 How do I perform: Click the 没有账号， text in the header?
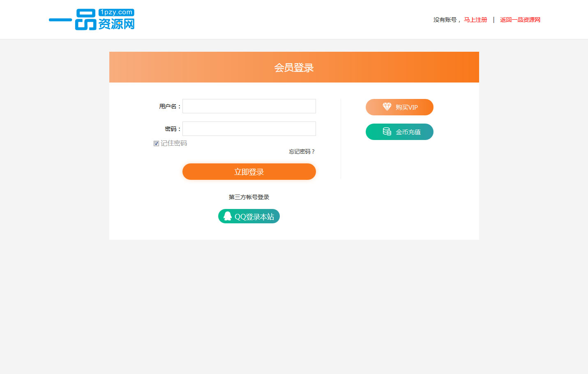tap(447, 20)
